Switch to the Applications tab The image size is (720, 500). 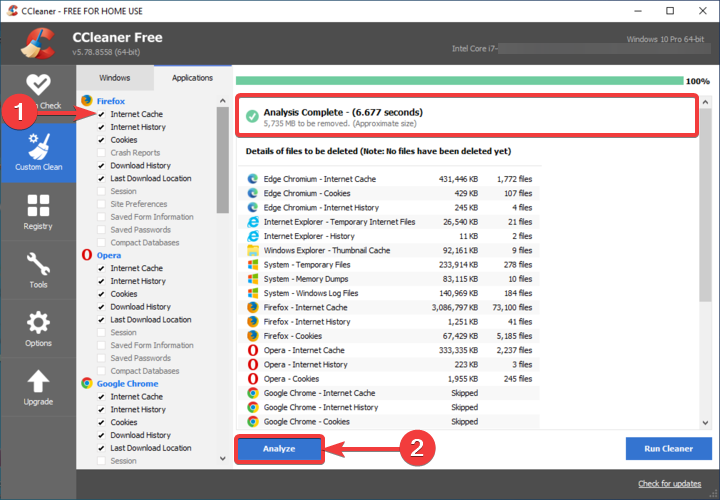tap(192, 78)
